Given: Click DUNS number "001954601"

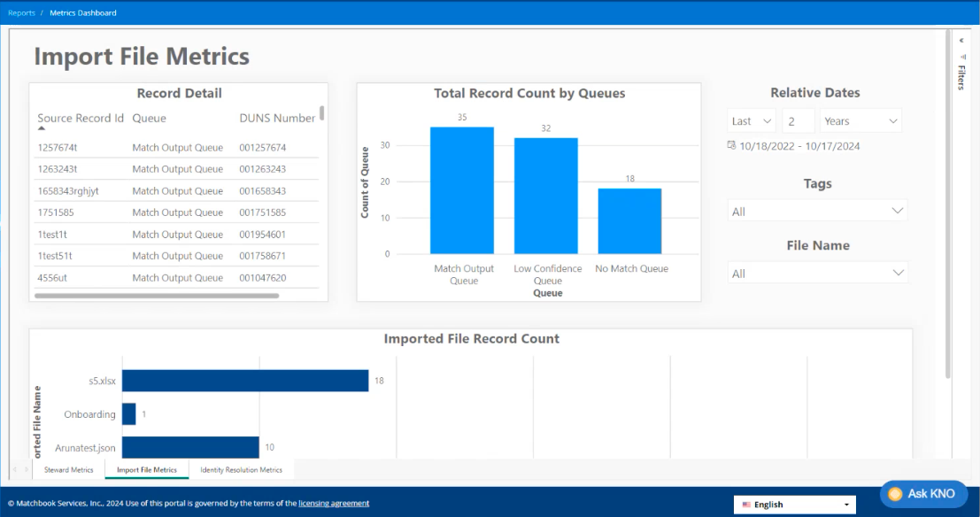Looking at the screenshot, I should tap(263, 235).
